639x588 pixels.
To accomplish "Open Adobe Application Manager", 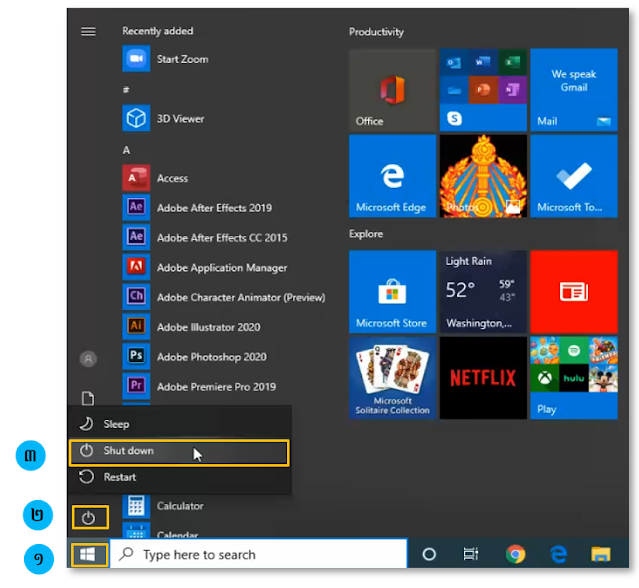I will click(x=205, y=267).
